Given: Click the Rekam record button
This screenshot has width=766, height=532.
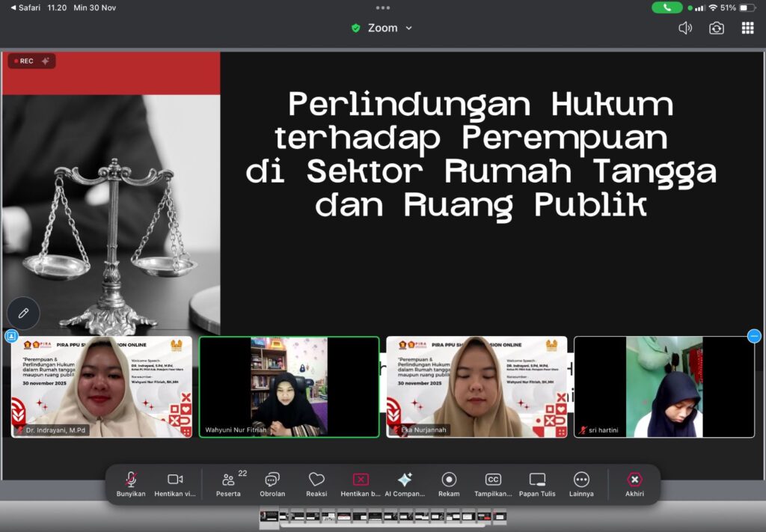Looking at the screenshot, I should click(x=449, y=483).
